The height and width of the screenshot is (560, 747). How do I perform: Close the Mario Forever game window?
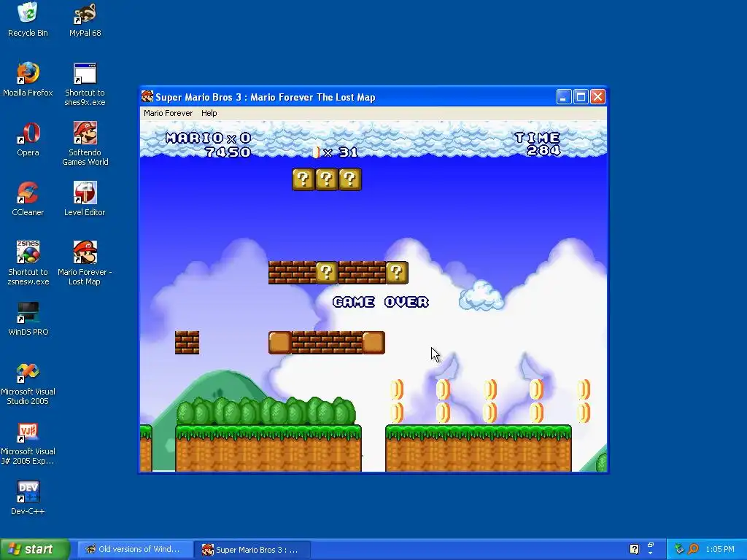coord(597,97)
